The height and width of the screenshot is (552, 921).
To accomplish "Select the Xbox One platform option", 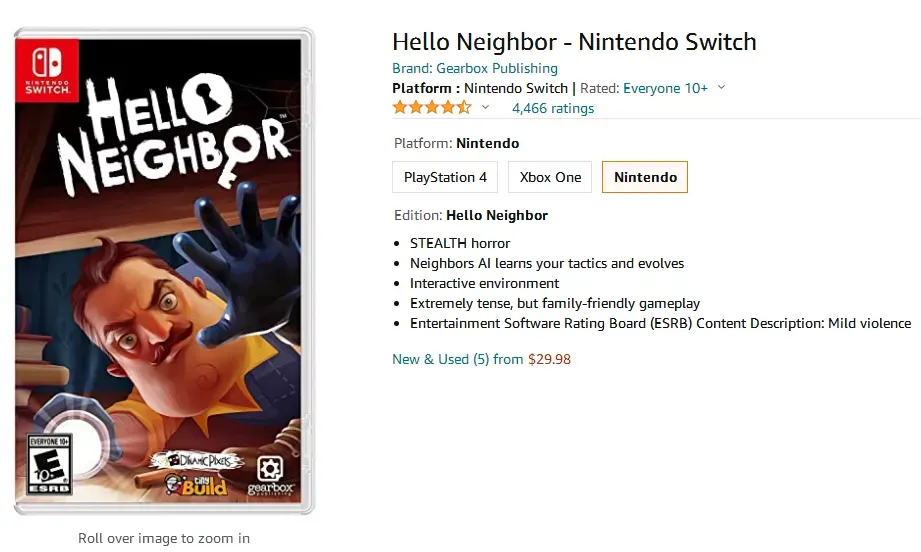I will pos(550,177).
